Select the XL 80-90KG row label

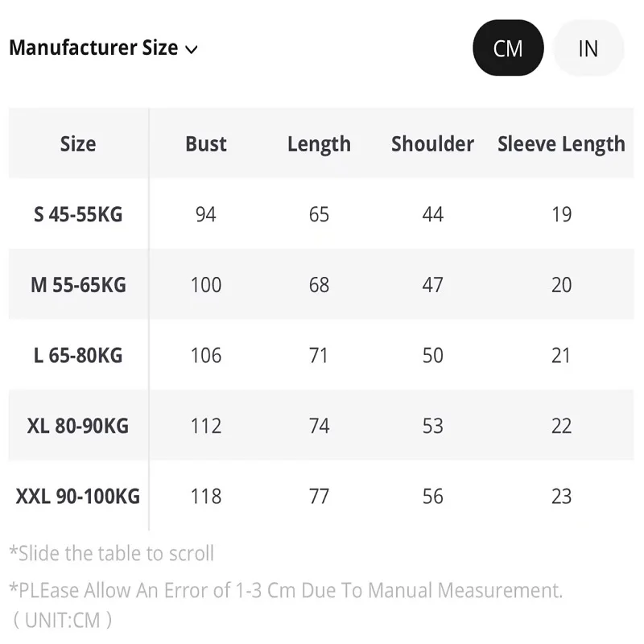pyautogui.click(x=78, y=426)
